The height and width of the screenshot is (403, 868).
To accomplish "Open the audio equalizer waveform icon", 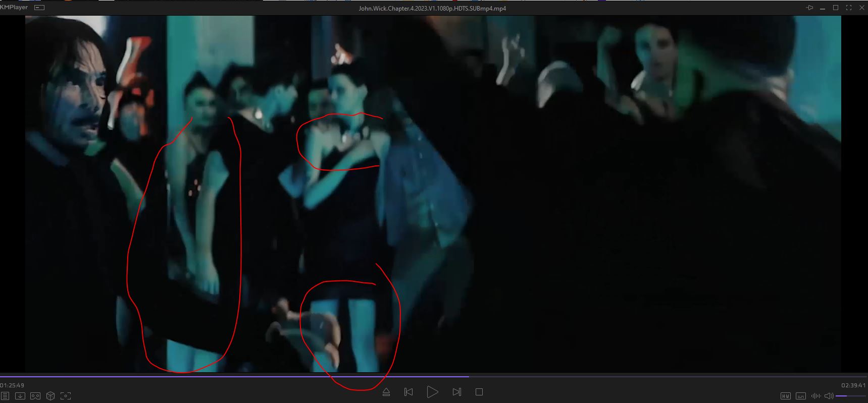I will tap(815, 396).
